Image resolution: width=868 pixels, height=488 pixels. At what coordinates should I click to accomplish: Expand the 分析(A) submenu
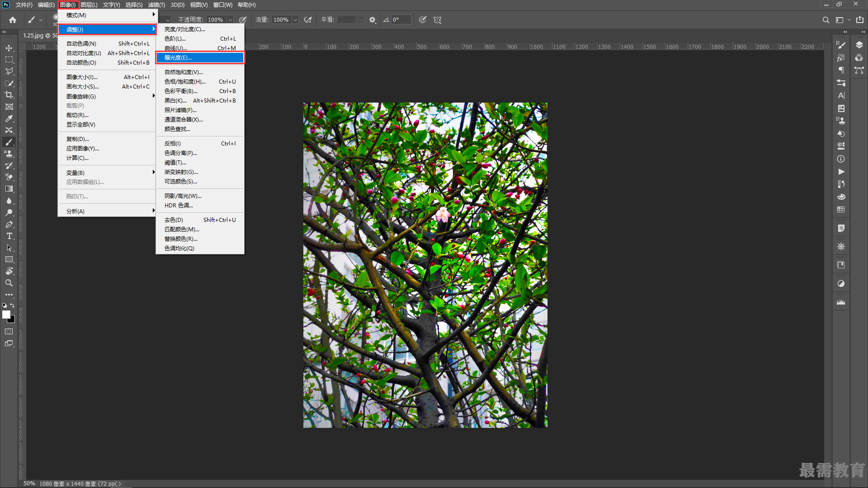click(107, 211)
